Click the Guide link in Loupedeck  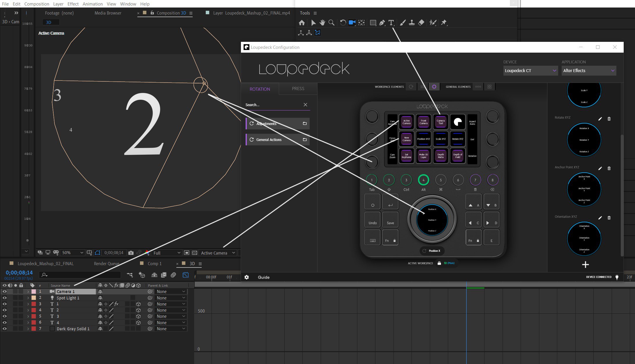[x=264, y=277]
